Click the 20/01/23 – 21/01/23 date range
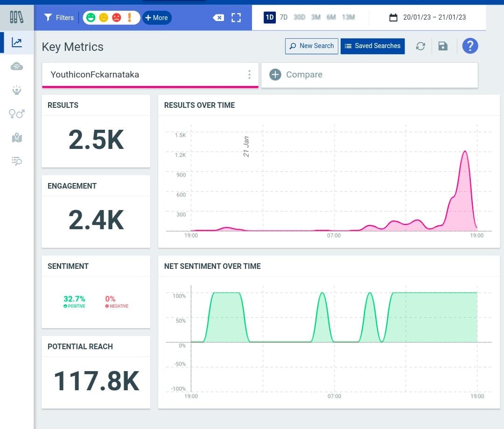This screenshot has height=429, width=504. click(434, 17)
